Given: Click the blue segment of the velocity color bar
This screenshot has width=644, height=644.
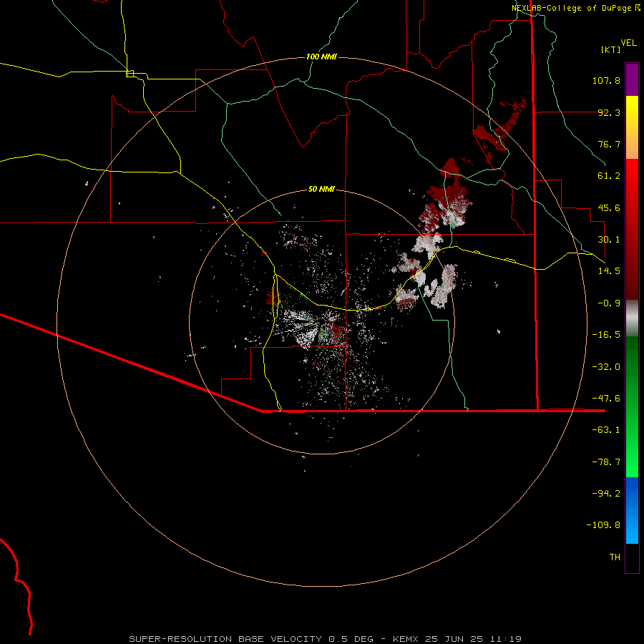Looking at the screenshot, I should pyautogui.click(x=632, y=510).
